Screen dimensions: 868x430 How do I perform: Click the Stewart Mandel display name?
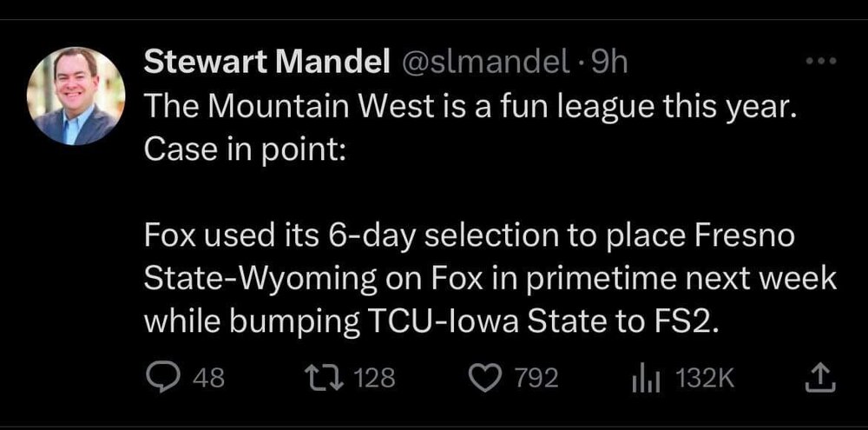point(264,61)
